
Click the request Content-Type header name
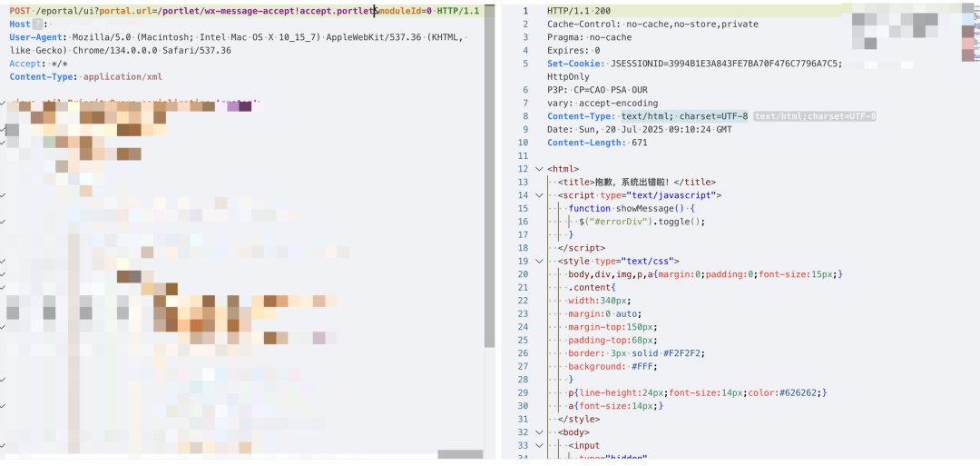pos(41,77)
